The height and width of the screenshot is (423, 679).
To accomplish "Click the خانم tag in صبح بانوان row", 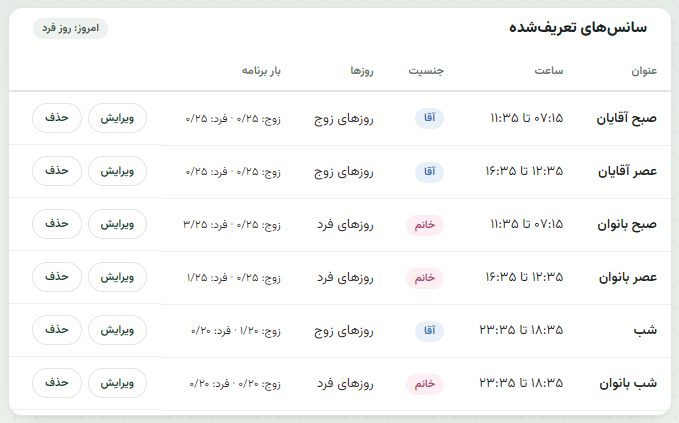I will 425,225.
